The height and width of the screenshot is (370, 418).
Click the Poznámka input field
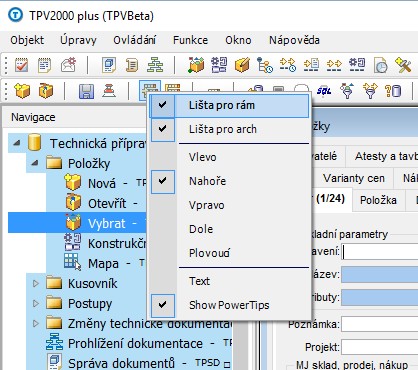click(x=380, y=324)
